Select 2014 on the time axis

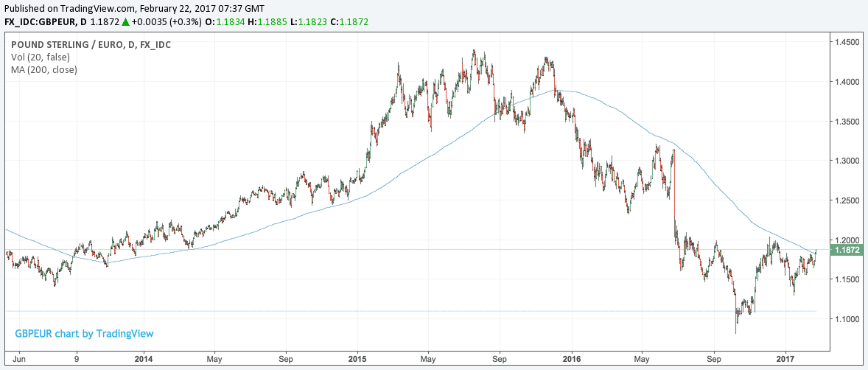coord(144,359)
